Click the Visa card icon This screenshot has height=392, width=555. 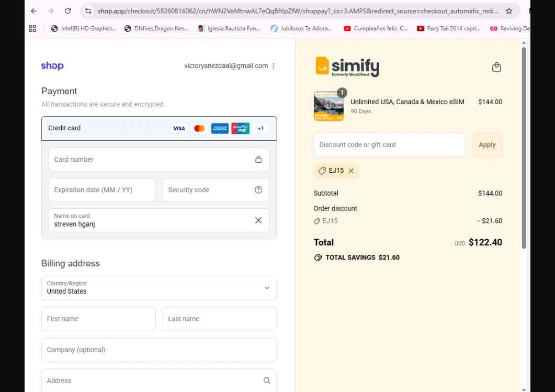179,128
